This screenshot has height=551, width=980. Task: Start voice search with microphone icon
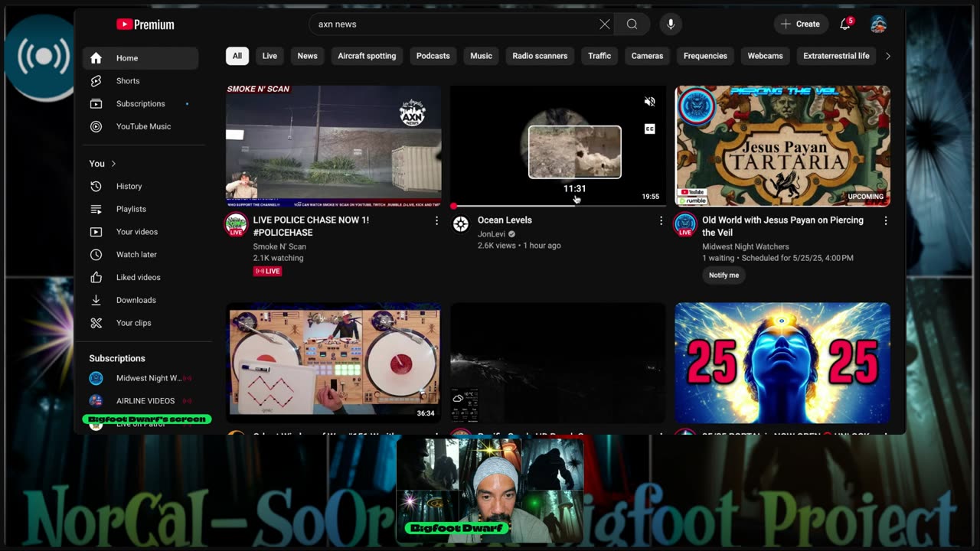[671, 24]
